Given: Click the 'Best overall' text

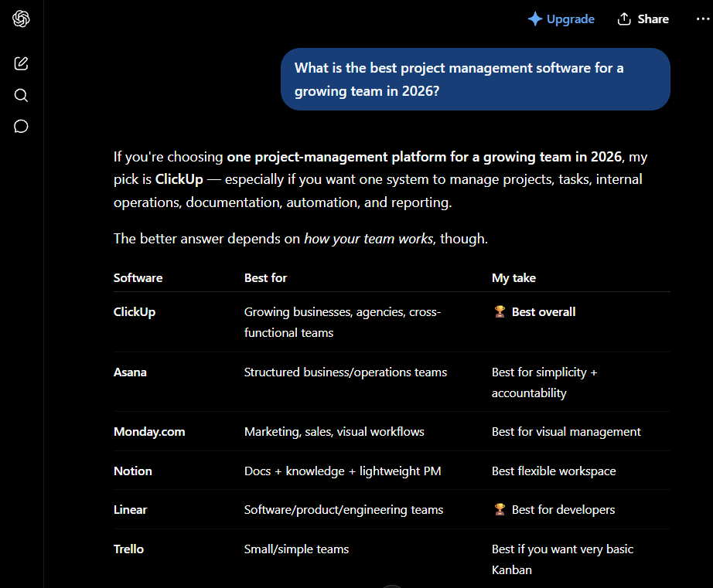Looking at the screenshot, I should 544,311.
